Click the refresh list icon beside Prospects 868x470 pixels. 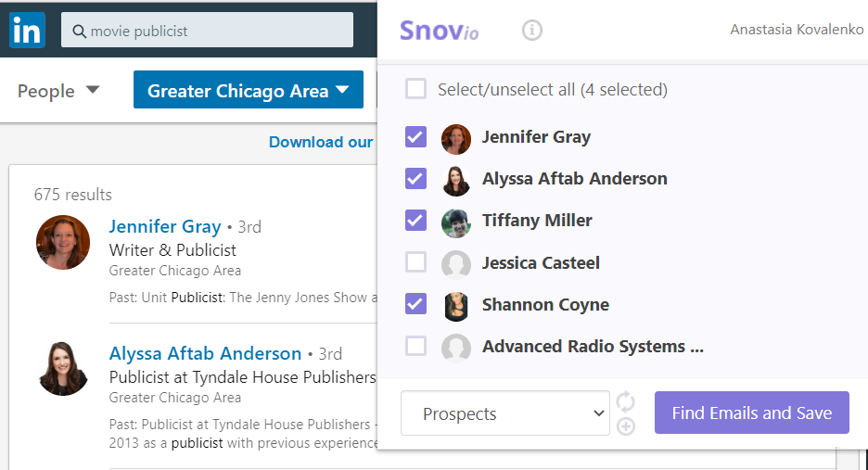(626, 401)
